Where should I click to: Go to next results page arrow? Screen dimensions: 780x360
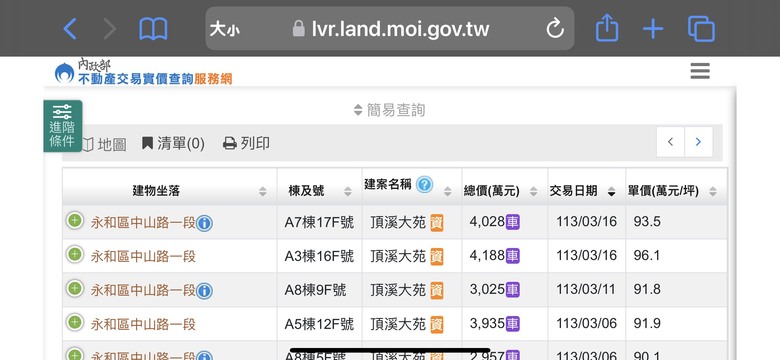pyautogui.click(x=698, y=142)
